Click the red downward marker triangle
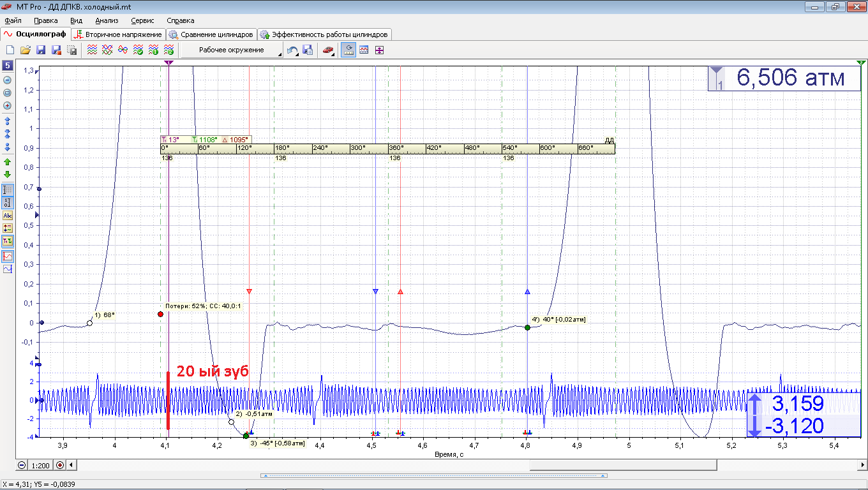Screen dimensions: 868x490 pyautogui.click(x=249, y=292)
